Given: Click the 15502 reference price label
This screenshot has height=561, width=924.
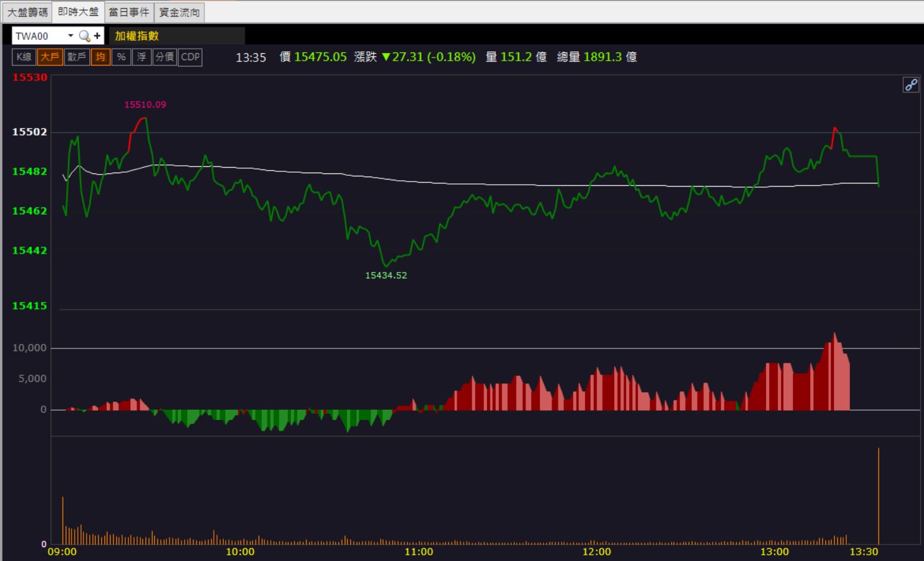Looking at the screenshot, I should 30,132.
